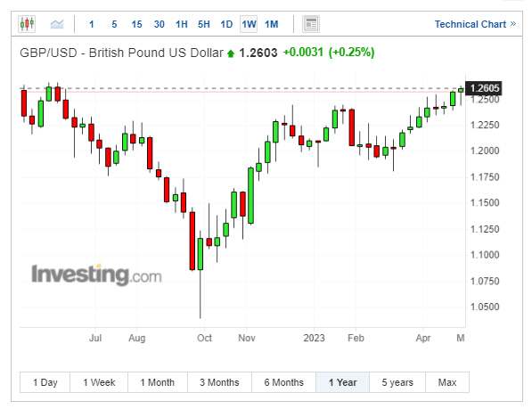Switch to the area chart type icon
Viewport: 532px width, 409px height.
pos(57,24)
